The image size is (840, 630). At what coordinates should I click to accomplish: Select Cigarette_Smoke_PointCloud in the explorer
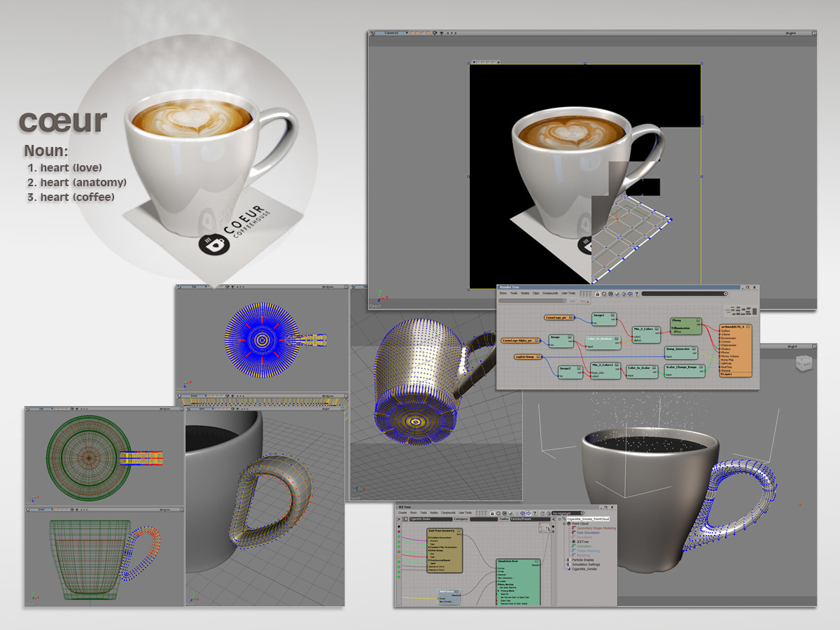(588, 519)
